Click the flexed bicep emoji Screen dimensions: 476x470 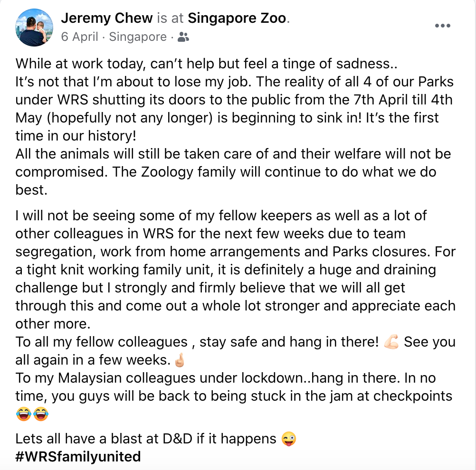[392, 342]
